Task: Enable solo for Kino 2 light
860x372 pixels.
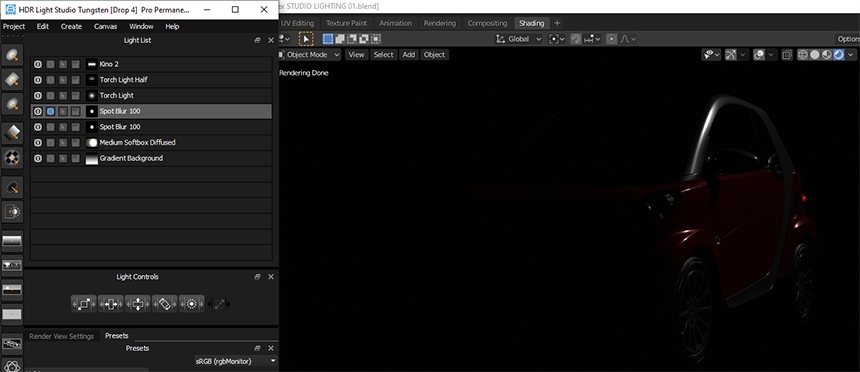Action: [50, 64]
